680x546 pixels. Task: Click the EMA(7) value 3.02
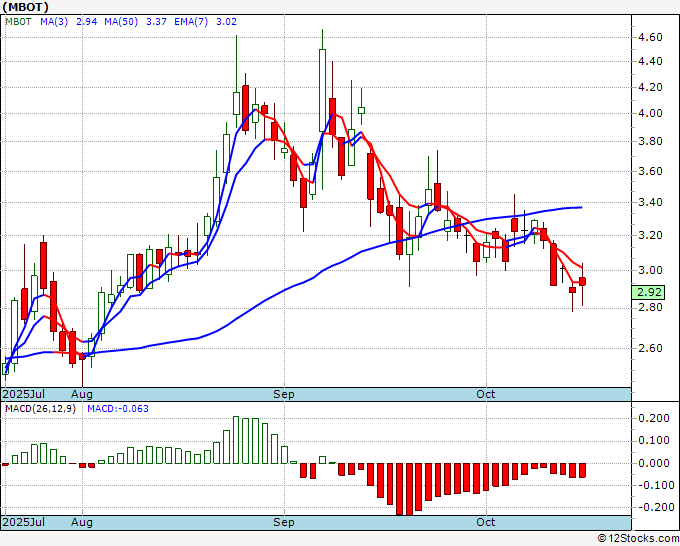pos(226,22)
